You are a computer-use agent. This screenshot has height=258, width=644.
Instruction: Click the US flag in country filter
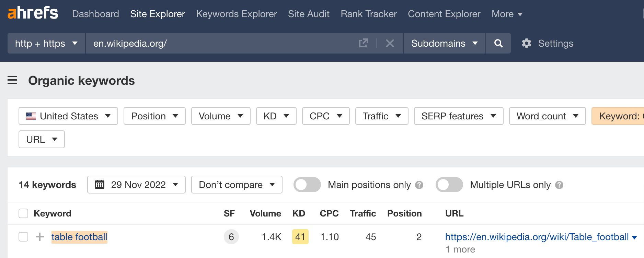[31, 116]
